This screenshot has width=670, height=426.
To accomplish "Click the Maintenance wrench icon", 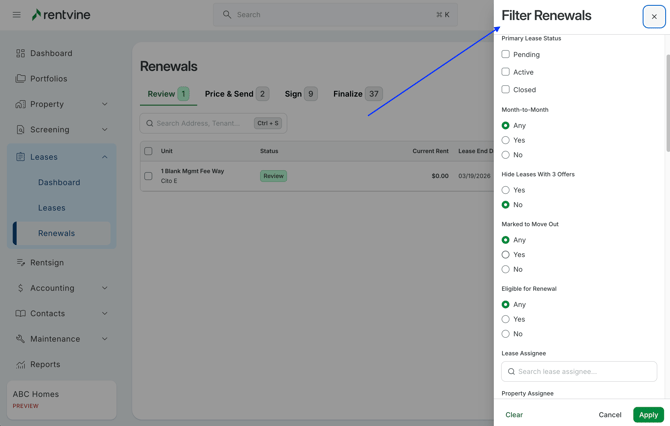I will 21,339.
